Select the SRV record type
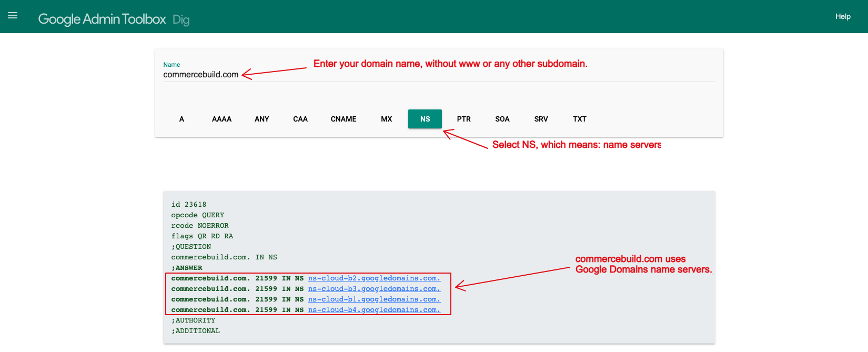868x352 pixels. (x=541, y=119)
